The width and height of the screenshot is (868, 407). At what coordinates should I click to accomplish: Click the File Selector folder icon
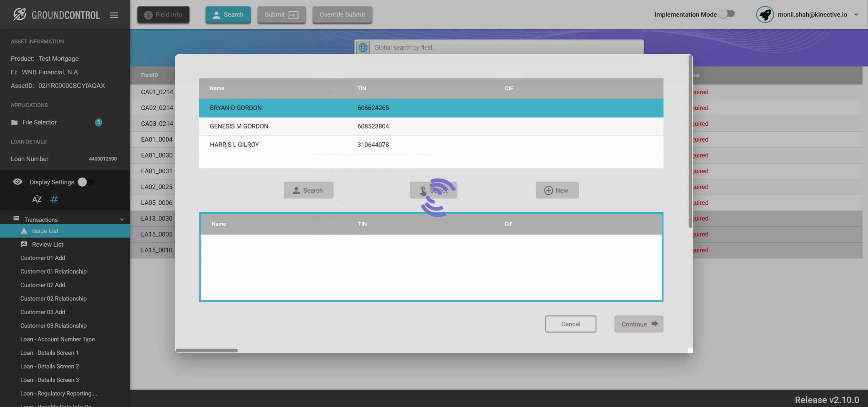tap(14, 122)
